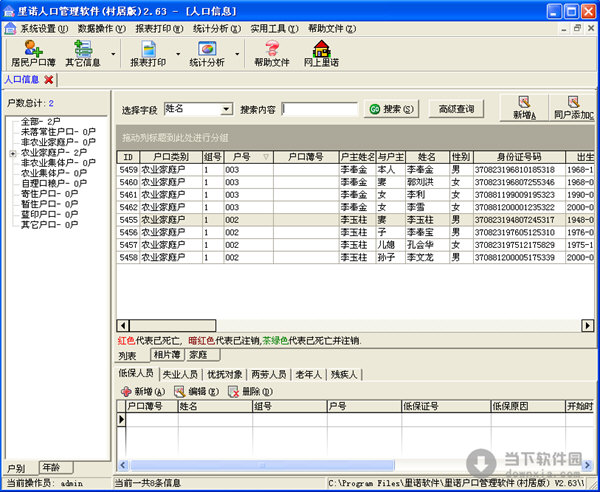
Task: Expand the 农业家庭户 tree node
Action: [x=13, y=153]
